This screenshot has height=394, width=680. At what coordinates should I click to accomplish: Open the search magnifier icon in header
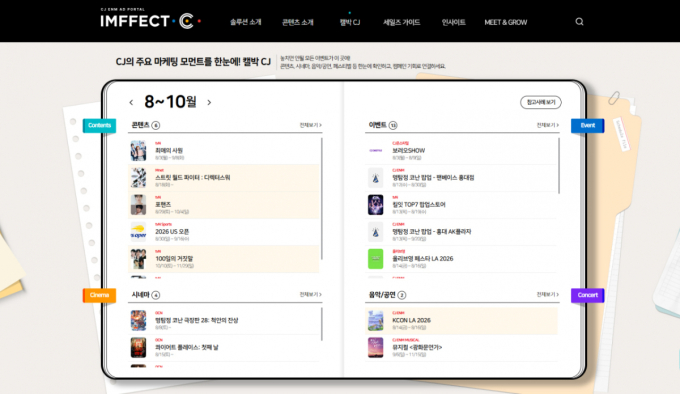point(579,22)
